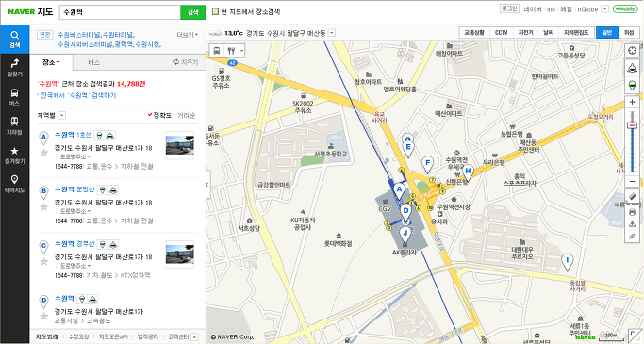Click the street view icon for 수원역 1호선
Viewport: 644px width, 344px height.
point(99,136)
